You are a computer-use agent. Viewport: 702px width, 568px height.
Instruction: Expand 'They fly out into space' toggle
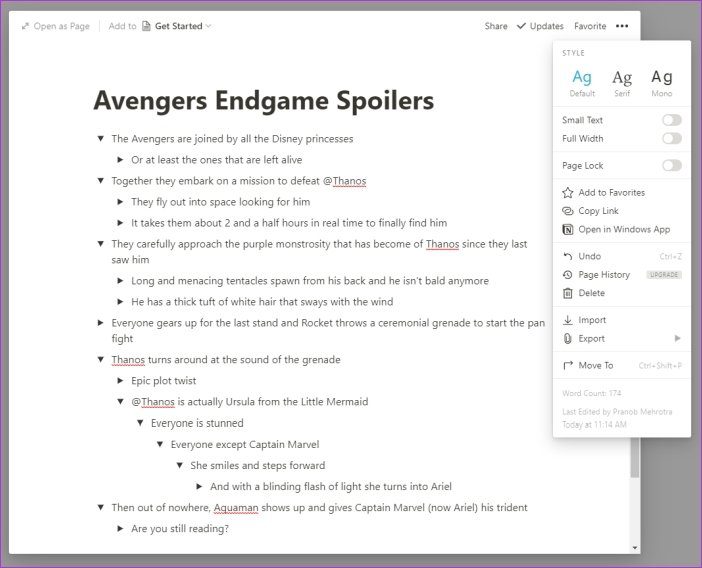click(120, 202)
